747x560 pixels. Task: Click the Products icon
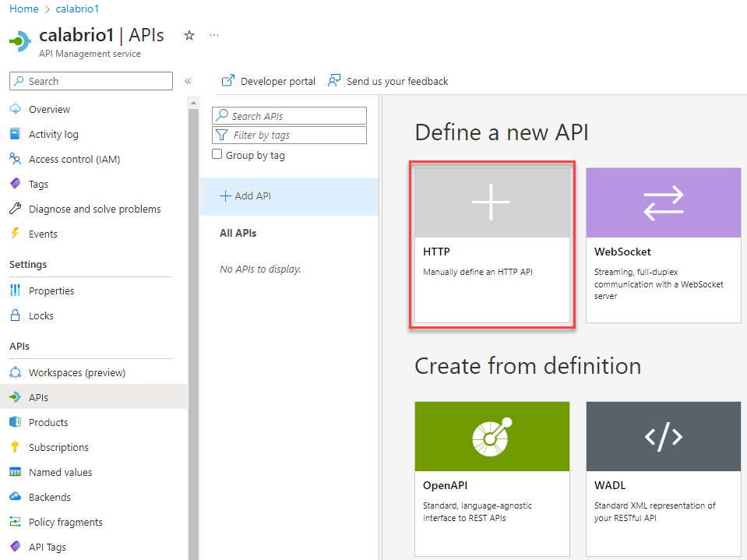pyautogui.click(x=16, y=422)
